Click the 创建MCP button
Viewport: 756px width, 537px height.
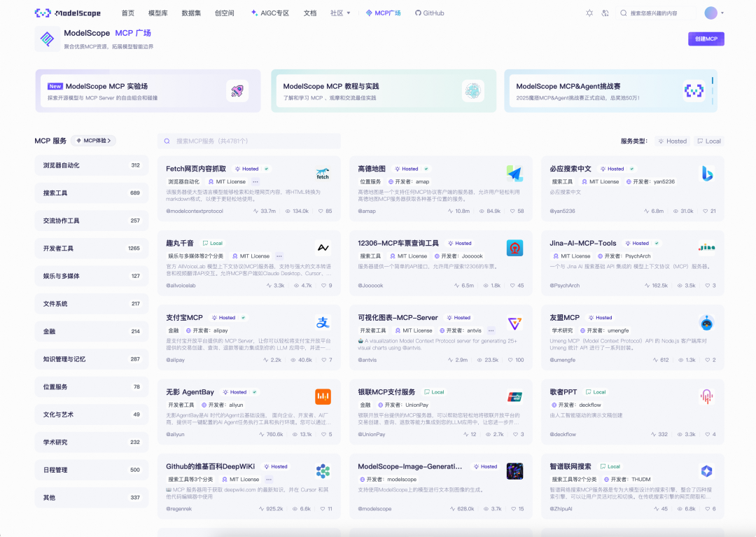(706, 39)
